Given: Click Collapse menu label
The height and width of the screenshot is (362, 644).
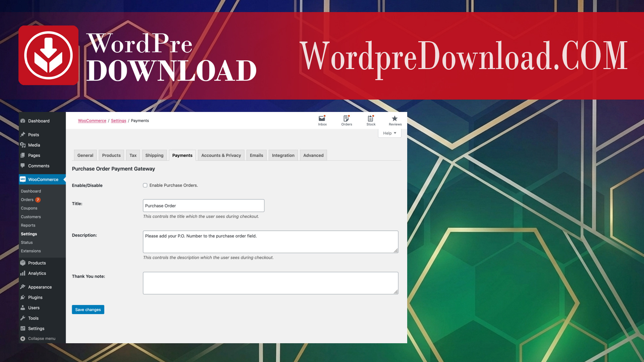Looking at the screenshot, I should [x=42, y=339].
